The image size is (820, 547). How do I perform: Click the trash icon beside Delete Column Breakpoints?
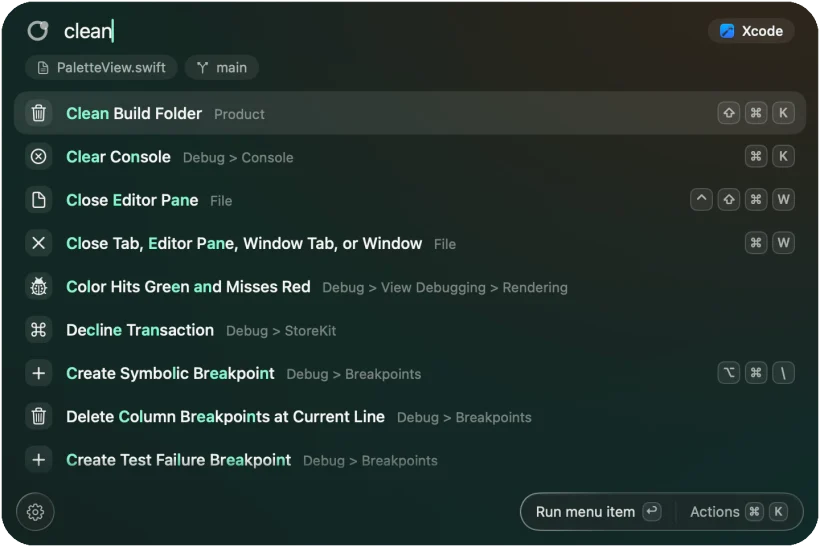pyautogui.click(x=39, y=417)
